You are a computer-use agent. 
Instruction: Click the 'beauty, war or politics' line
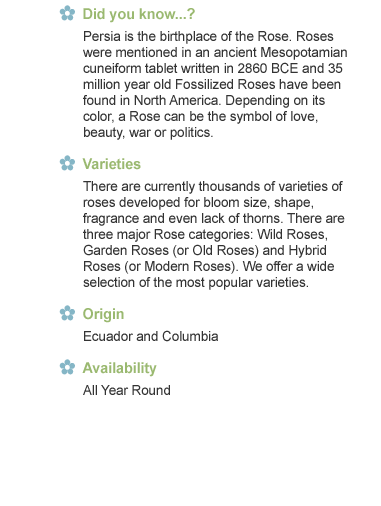(148, 133)
